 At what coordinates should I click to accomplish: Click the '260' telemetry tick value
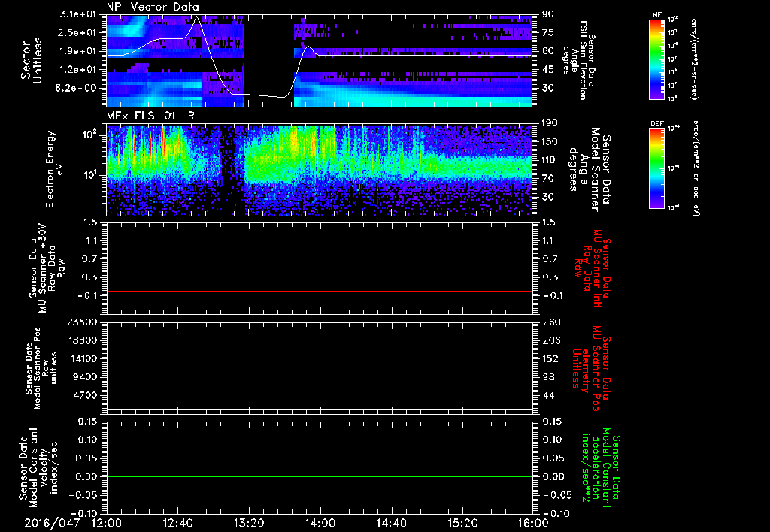pyautogui.click(x=550, y=322)
